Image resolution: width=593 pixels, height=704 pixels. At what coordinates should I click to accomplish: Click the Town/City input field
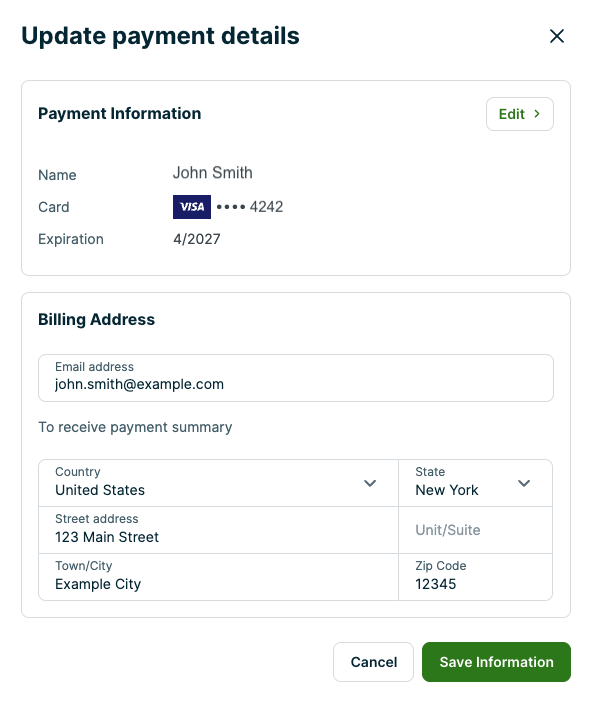coord(218,577)
